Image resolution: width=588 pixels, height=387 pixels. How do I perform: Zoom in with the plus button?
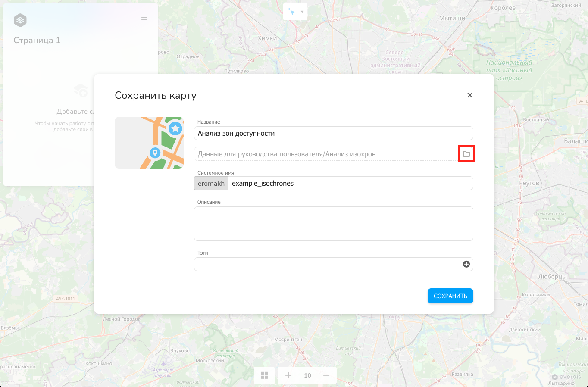point(288,375)
